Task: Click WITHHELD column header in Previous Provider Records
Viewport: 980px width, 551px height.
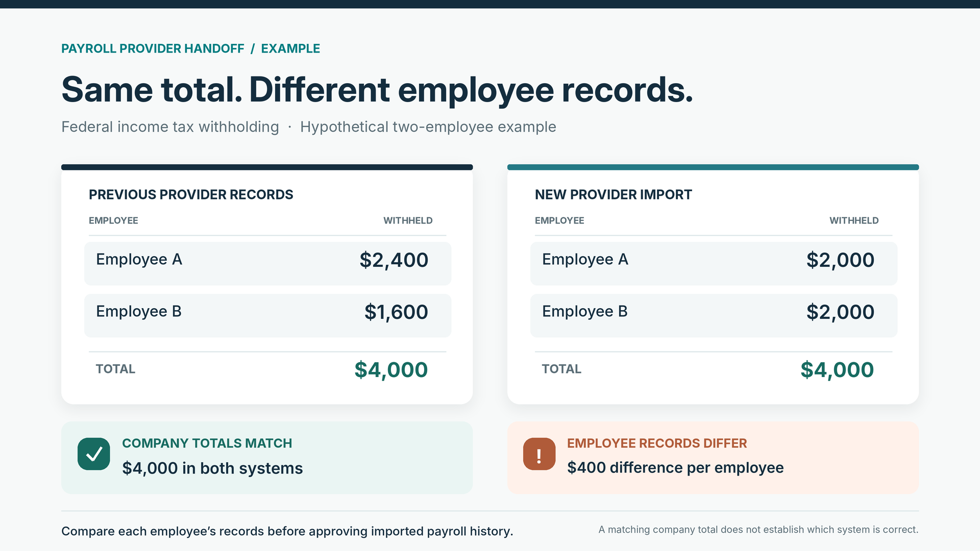Action: pos(408,220)
